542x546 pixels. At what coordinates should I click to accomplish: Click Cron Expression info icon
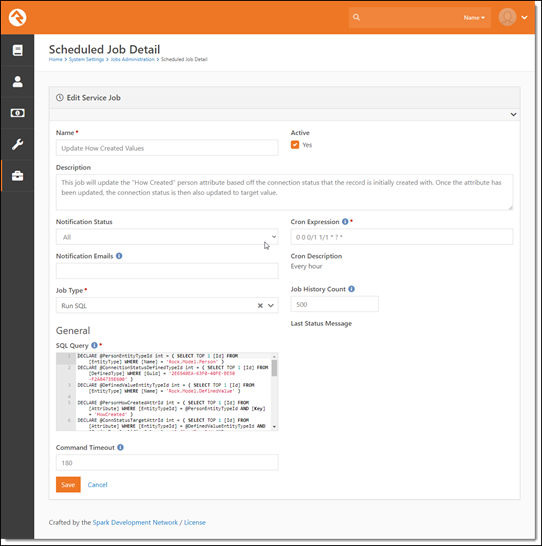(345, 221)
